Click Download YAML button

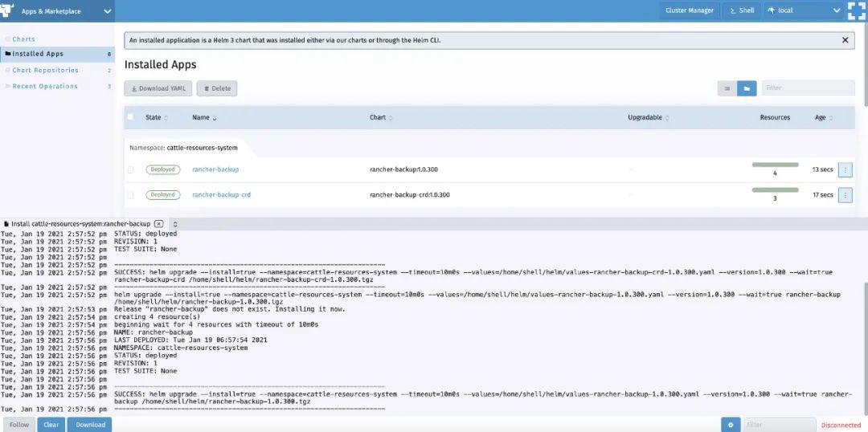(x=158, y=88)
